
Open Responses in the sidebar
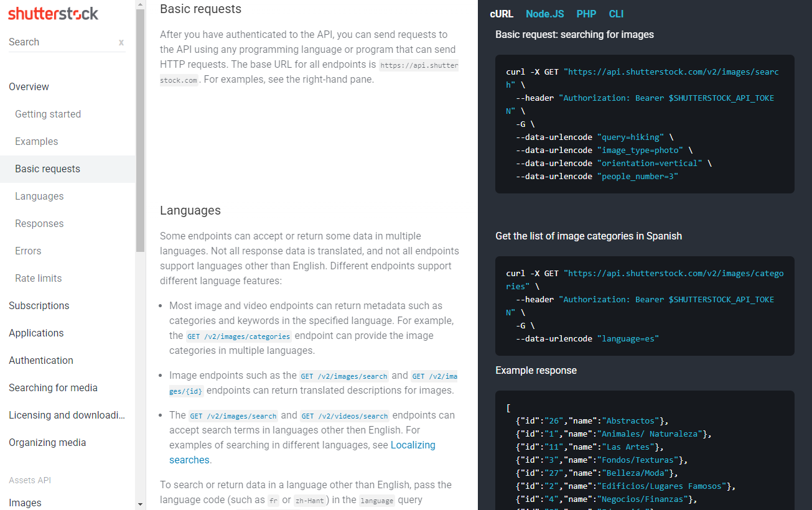[39, 223]
